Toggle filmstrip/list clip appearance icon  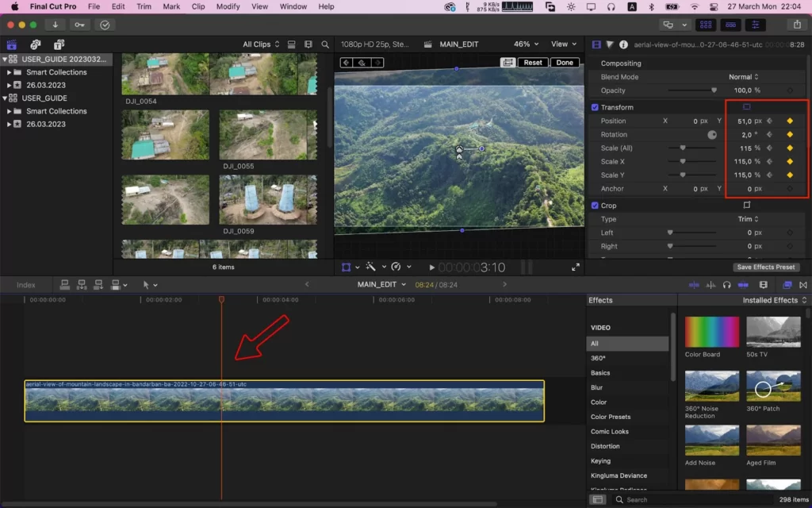click(x=292, y=44)
